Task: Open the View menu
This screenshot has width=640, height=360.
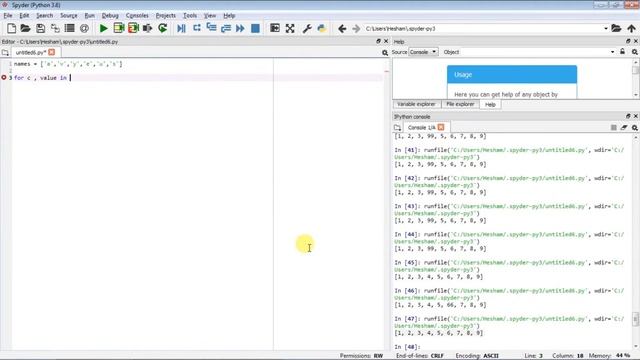Action: (210, 16)
